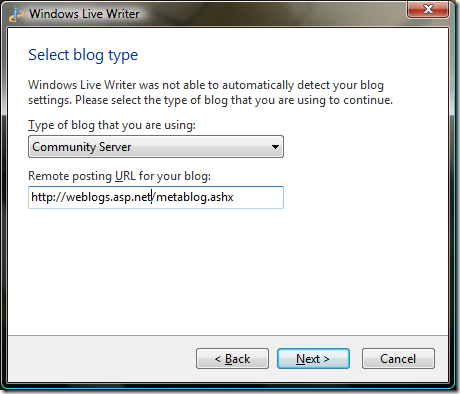Open the blog type dropdown arrow
The width and height of the screenshot is (460, 394).
(x=275, y=147)
